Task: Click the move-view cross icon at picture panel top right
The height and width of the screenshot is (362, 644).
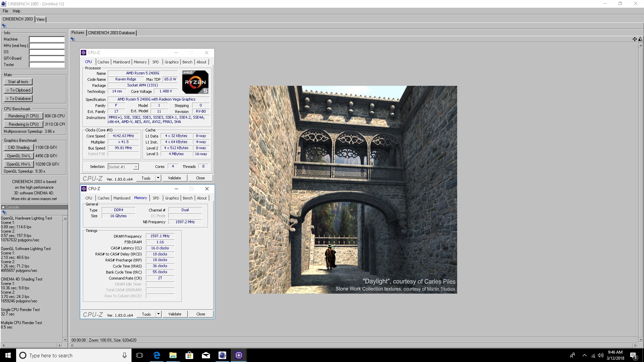Action: 635,39
